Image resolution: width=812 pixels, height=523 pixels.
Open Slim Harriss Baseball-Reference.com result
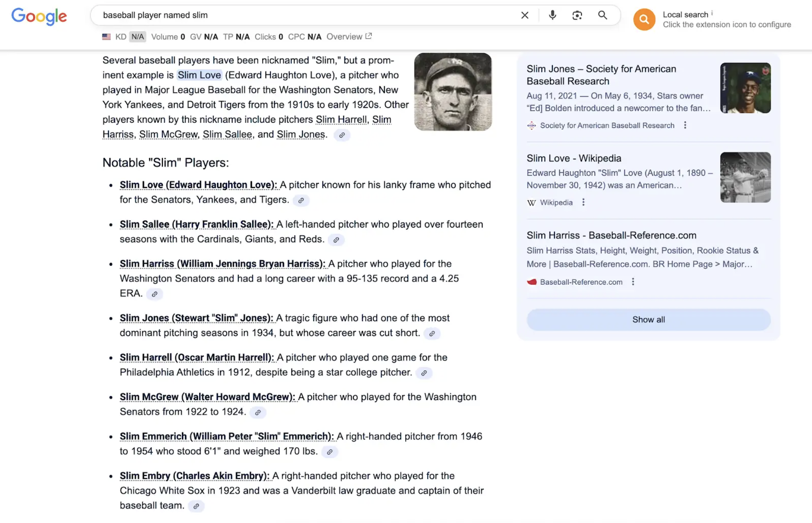point(611,235)
